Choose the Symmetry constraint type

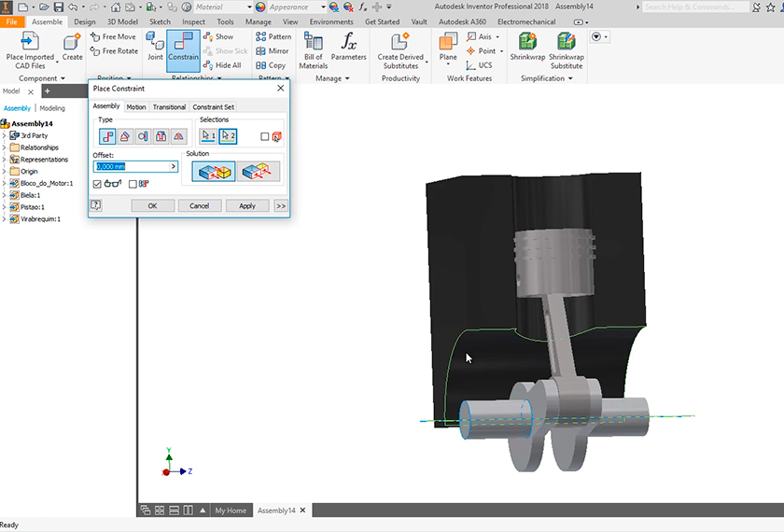pyautogui.click(x=178, y=136)
